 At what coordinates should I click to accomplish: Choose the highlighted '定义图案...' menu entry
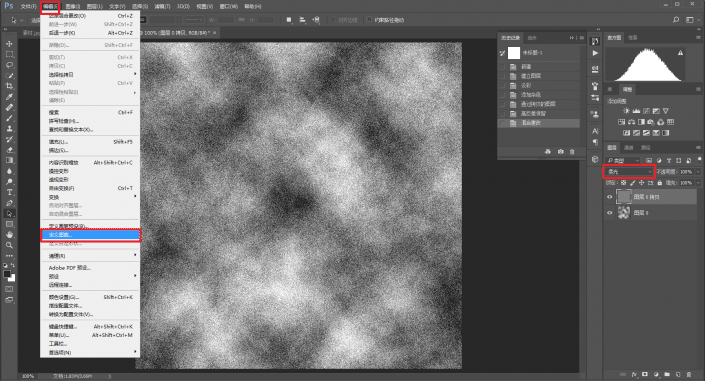pos(90,235)
